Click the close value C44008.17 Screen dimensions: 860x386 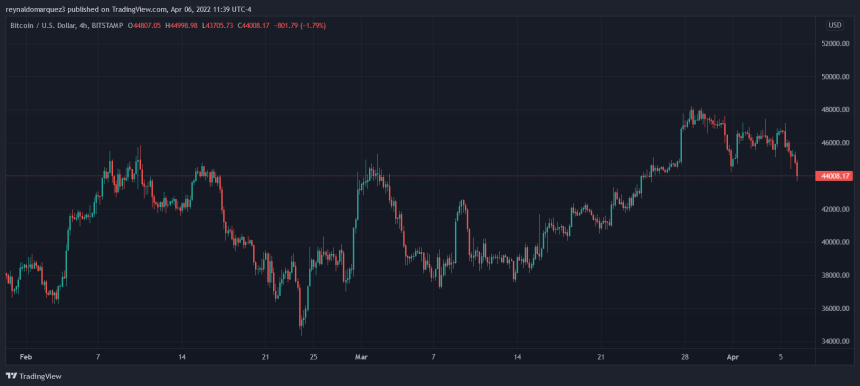tap(253, 26)
